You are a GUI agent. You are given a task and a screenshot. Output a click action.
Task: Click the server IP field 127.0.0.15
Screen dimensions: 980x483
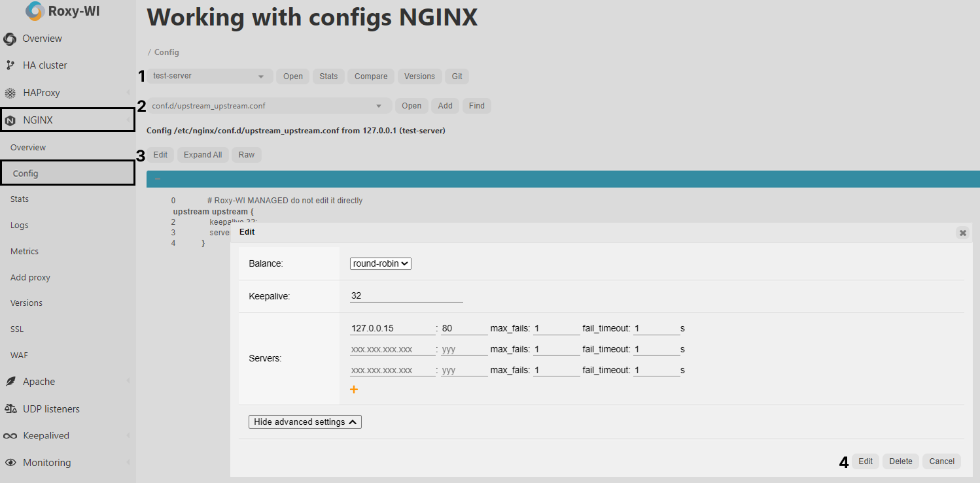click(393, 329)
